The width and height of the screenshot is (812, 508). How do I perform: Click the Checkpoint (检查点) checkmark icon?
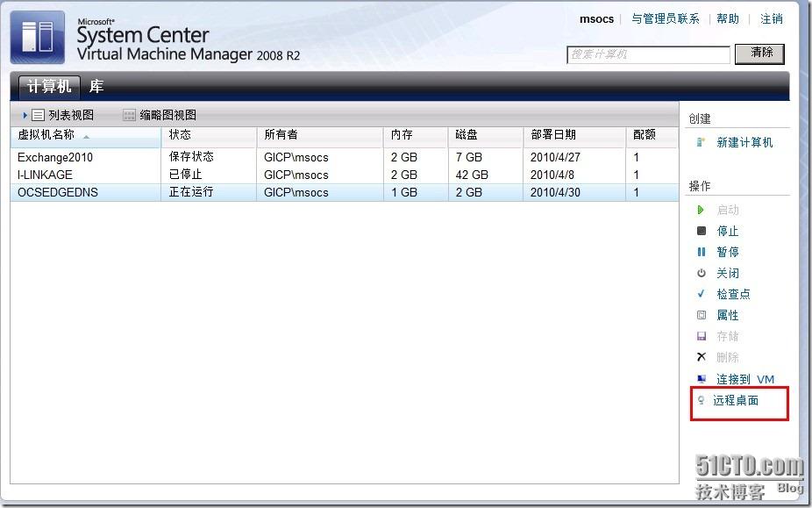pos(702,294)
